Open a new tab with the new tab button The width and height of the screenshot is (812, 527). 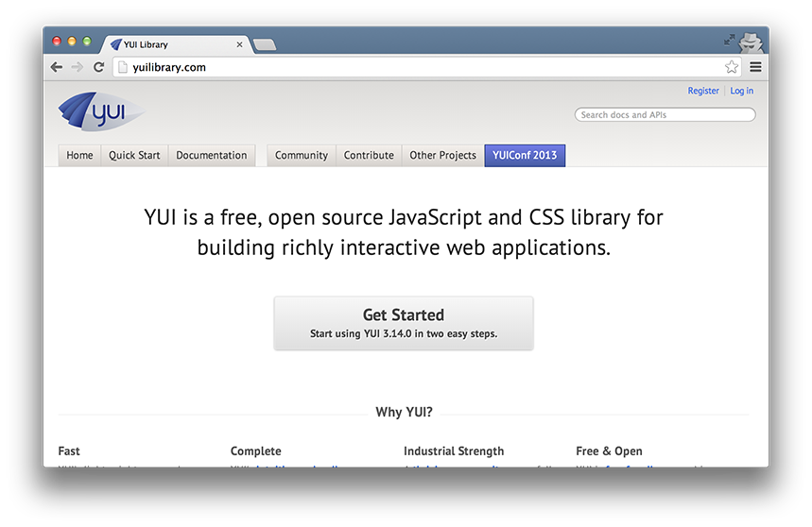[x=265, y=45]
